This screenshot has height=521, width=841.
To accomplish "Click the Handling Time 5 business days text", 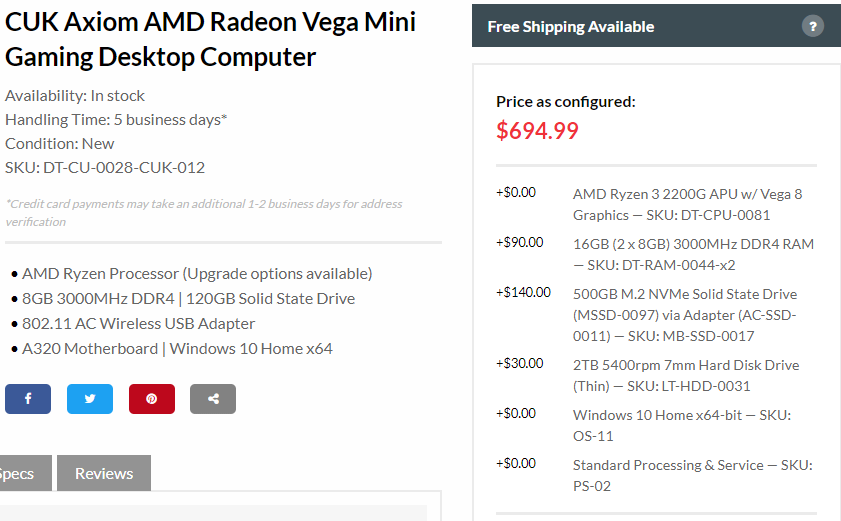I will [116, 119].
